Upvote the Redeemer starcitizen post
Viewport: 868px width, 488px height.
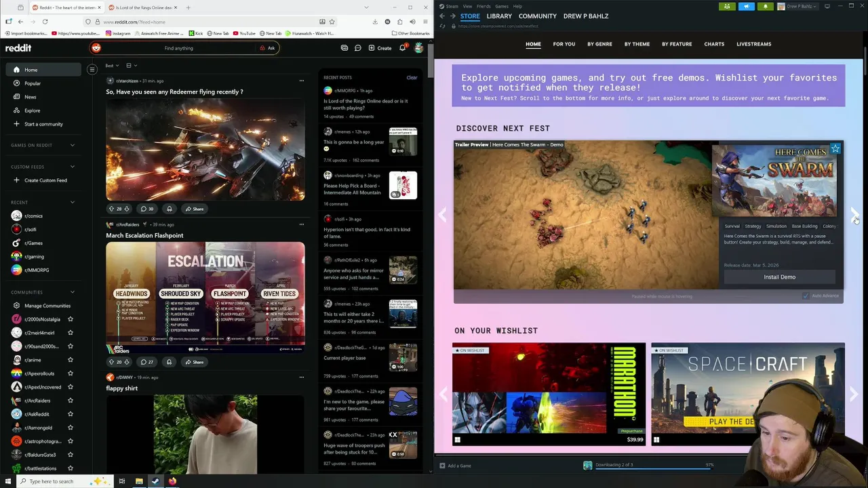(111, 209)
